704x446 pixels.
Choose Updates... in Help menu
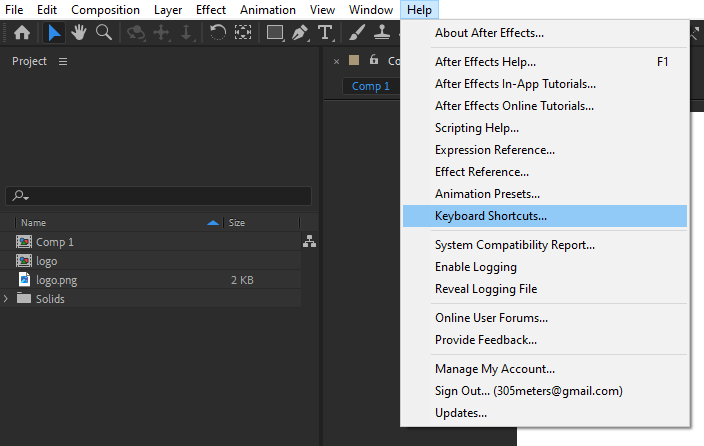[545, 413]
